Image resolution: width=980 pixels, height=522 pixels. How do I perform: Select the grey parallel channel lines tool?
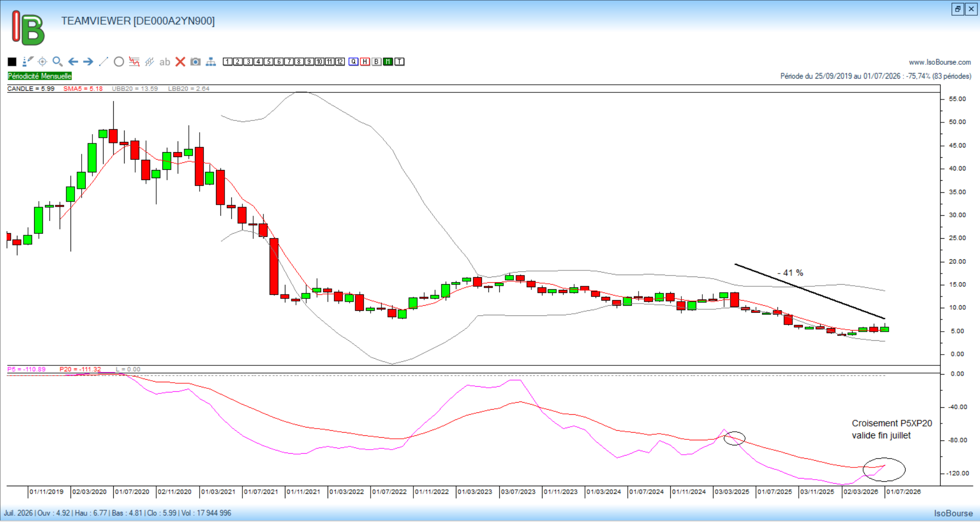[150, 62]
